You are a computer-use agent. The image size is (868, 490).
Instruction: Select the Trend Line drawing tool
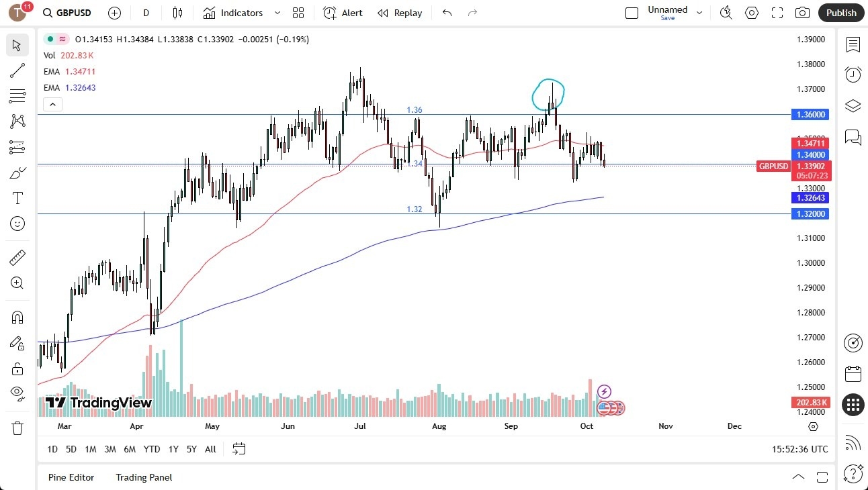pos(17,70)
